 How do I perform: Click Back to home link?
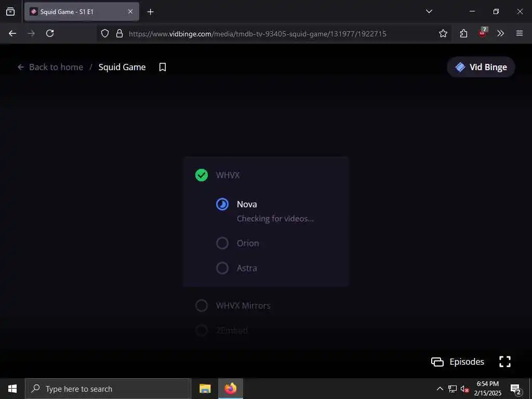(50, 67)
